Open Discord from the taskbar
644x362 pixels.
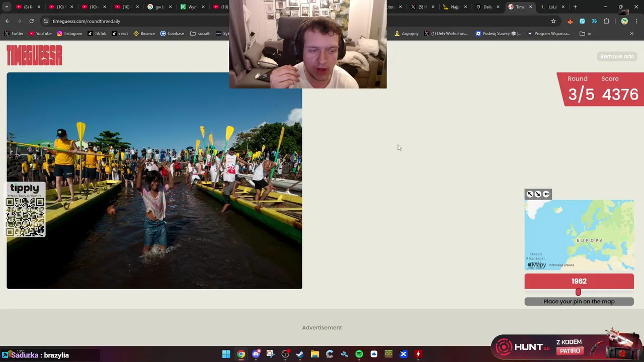click(x=256, y=354)
